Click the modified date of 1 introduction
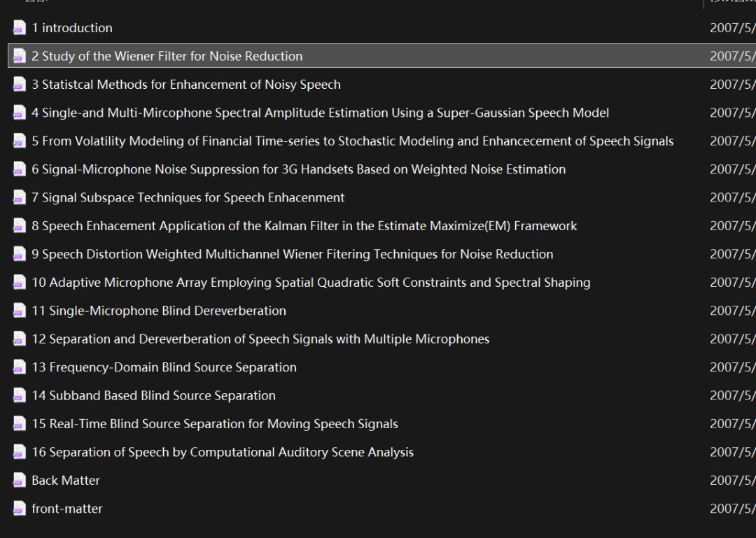 point(733,28)
